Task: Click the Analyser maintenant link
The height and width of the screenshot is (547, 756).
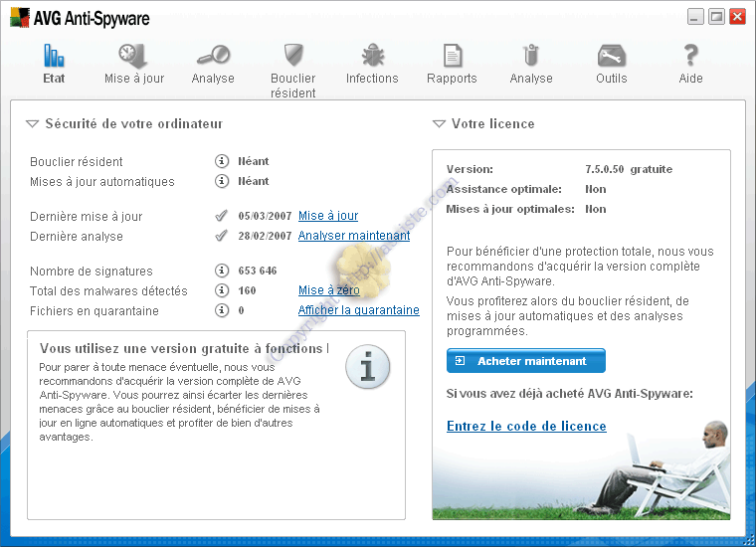Action: coord(354,236)
